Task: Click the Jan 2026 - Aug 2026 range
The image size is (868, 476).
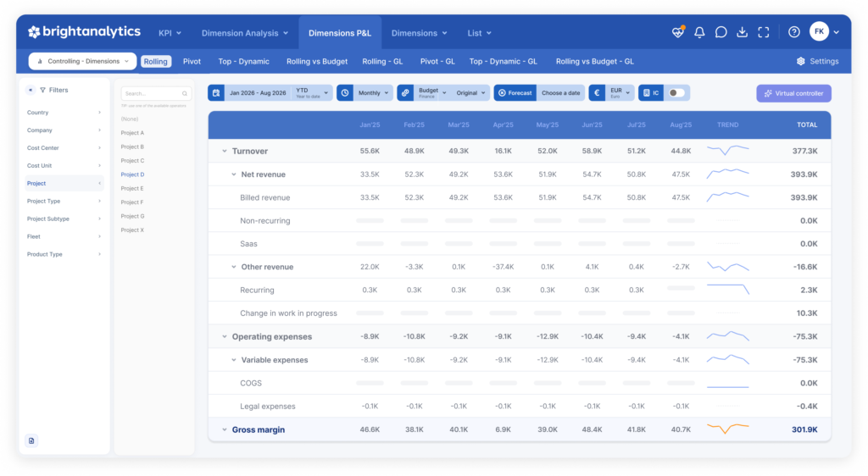Action: (x=258, y=93)
